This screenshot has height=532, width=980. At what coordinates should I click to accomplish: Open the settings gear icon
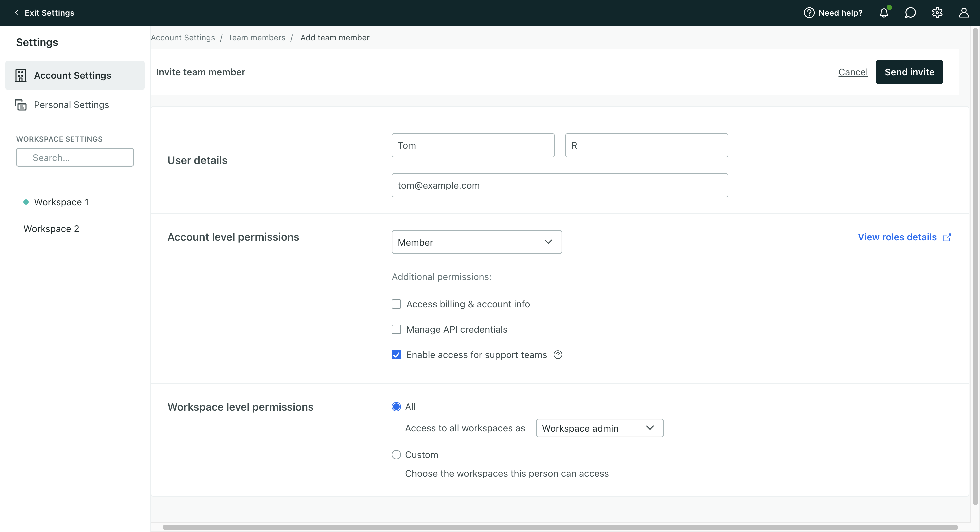937,13
